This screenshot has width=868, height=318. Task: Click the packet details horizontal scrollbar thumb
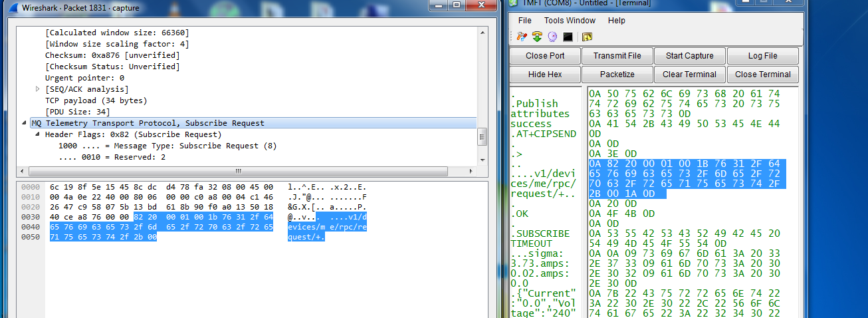point(240,170)
